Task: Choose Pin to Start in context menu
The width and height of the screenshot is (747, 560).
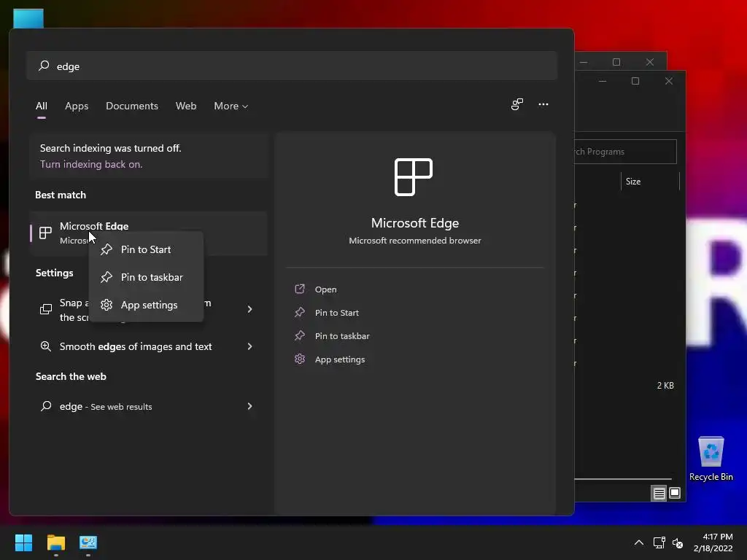Action: click(146, 249)
